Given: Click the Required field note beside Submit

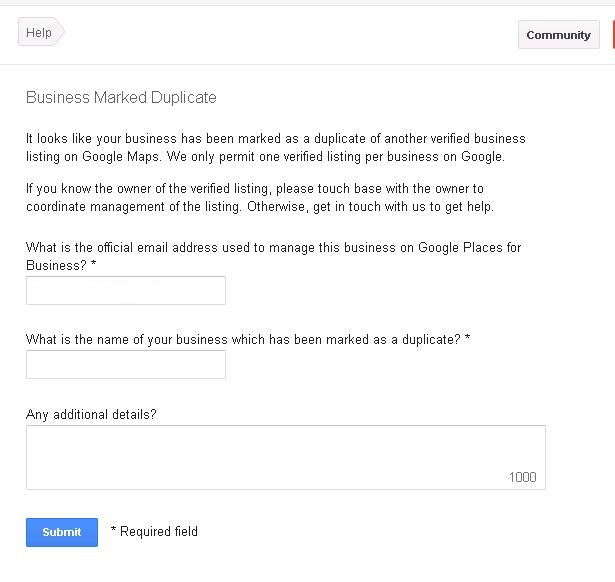Looking at the screenshot, I should point(154,531).
